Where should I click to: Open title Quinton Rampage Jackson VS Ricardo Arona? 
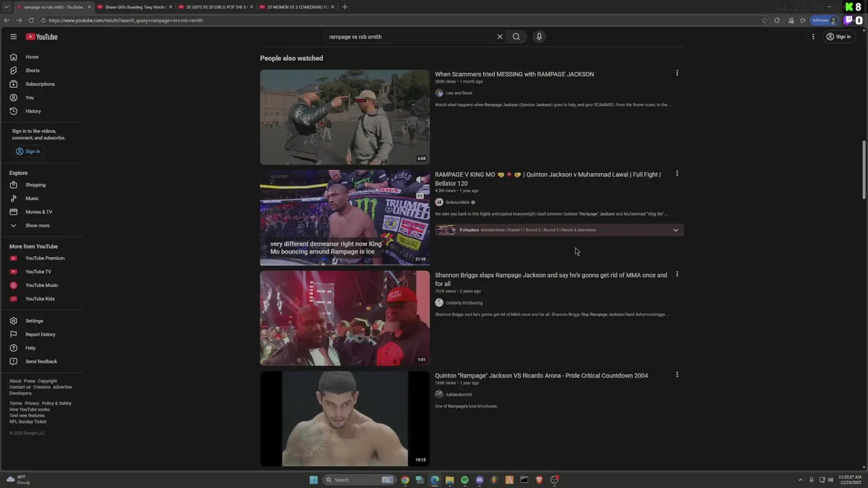coord(541,375)
